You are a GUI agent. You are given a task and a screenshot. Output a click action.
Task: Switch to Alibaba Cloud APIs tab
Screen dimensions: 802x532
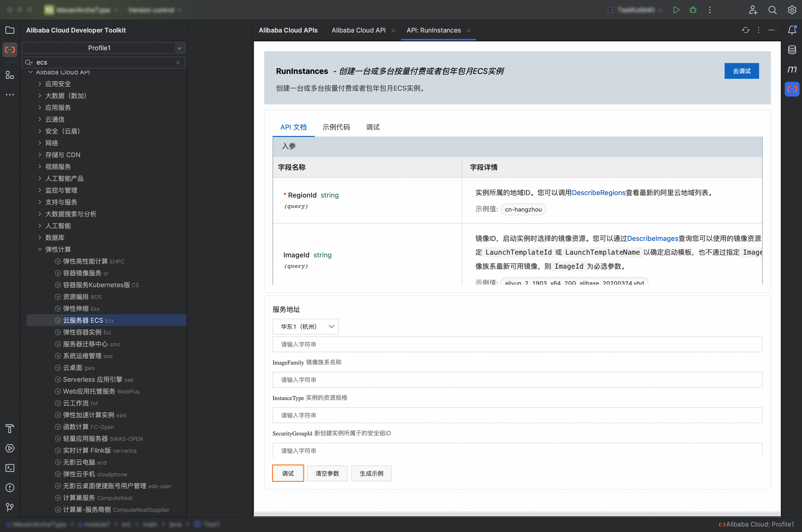288,30
